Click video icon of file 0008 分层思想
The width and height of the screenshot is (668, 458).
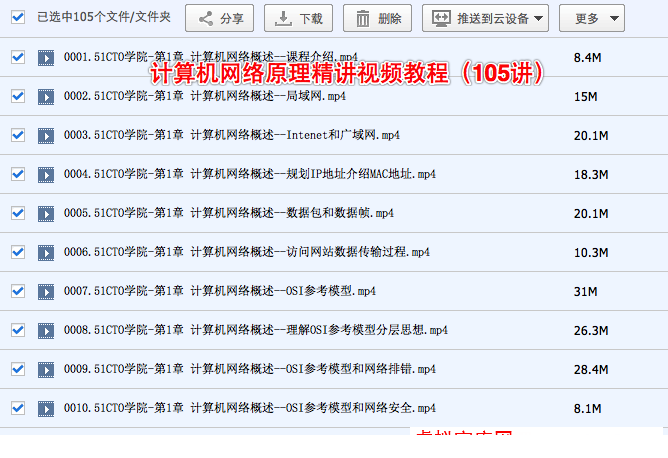[x=46, y=331]
